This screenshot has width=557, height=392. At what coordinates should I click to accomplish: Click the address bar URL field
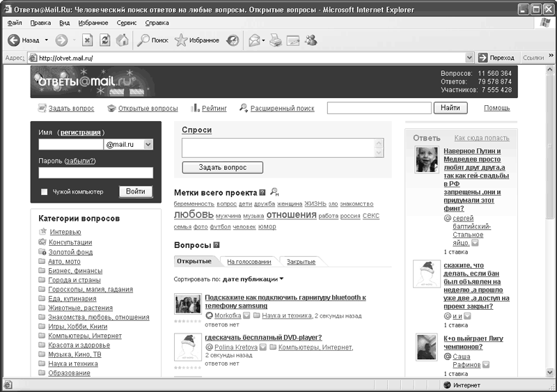246,58
